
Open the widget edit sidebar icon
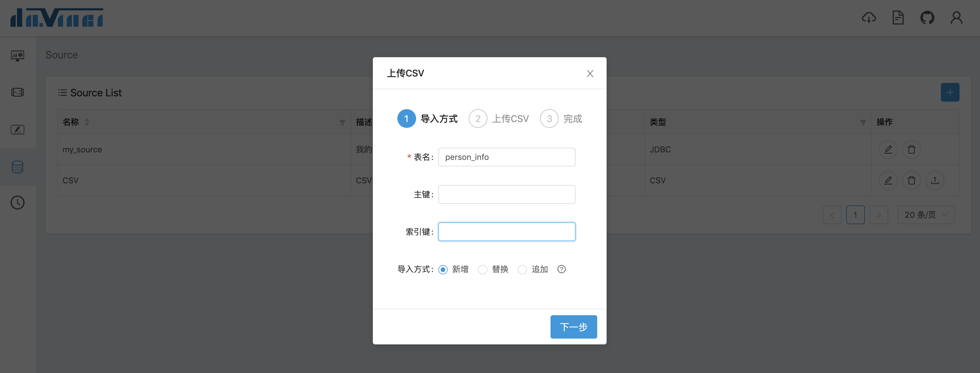tap(18, 130)
